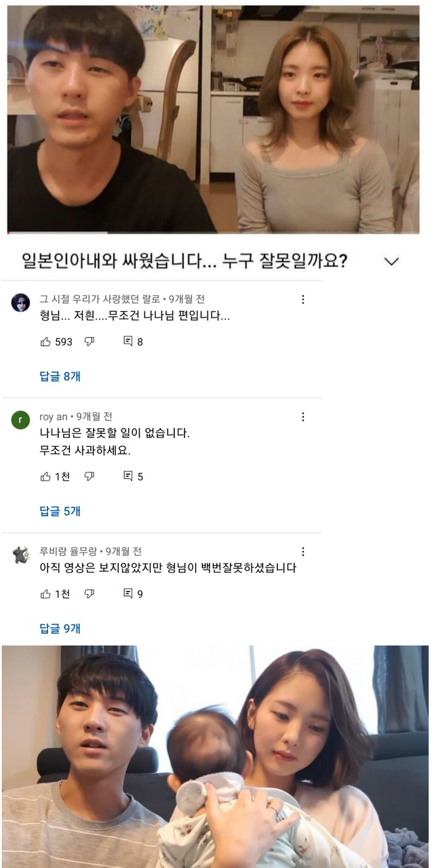The image size is (434, 868).
Task: Expand 답글 5개 replies
Action: 60,511
